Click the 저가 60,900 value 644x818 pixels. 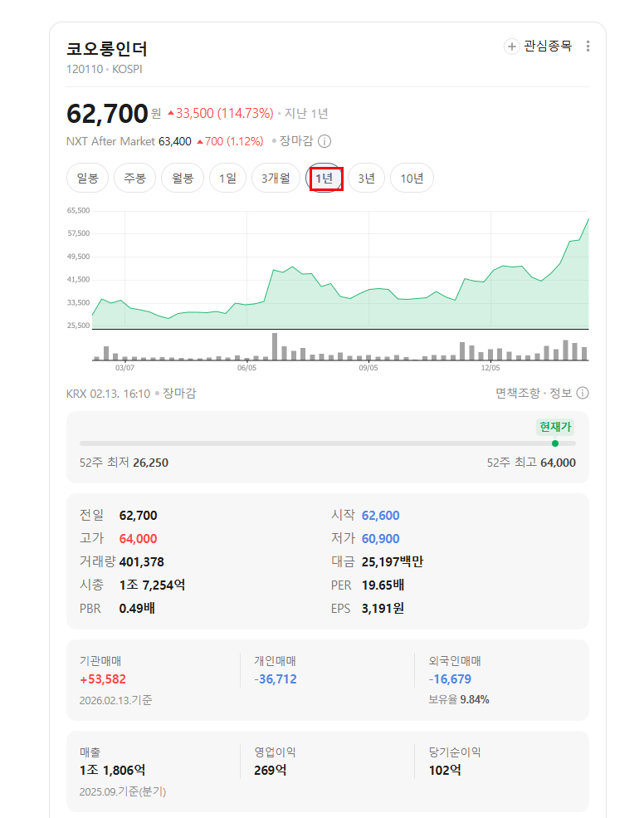click(x=381, y=539)
